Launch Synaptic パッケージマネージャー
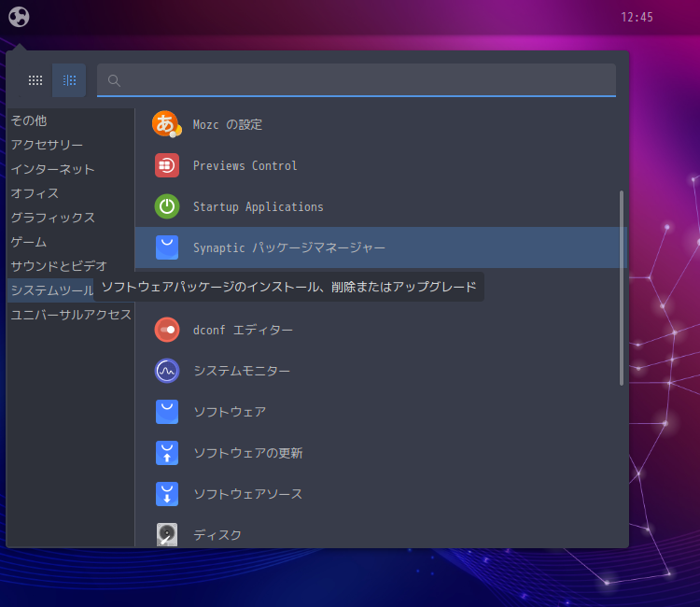This screenshot has width=700, height=607. click(x=381, y=247)
